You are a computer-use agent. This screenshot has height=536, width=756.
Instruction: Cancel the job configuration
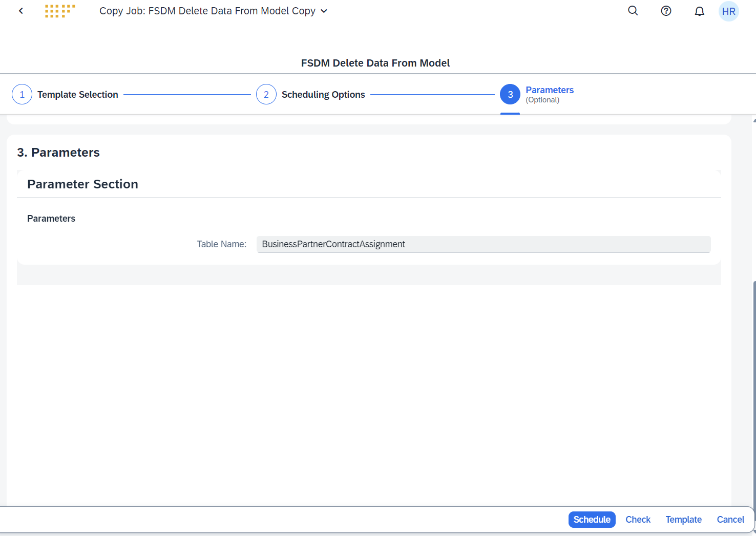[x=730, y=519]
